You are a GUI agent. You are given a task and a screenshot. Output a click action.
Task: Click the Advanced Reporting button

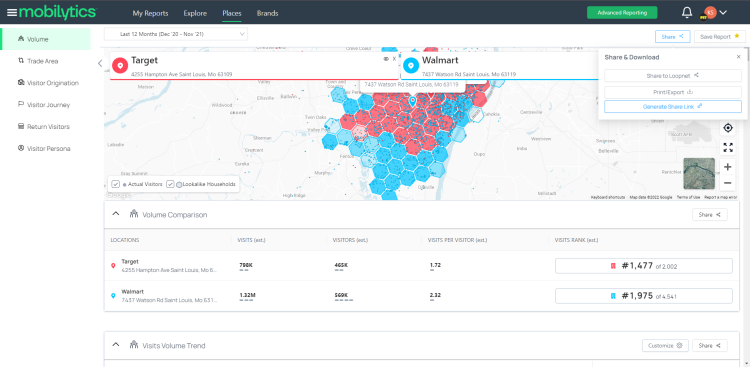coord(622,13)
